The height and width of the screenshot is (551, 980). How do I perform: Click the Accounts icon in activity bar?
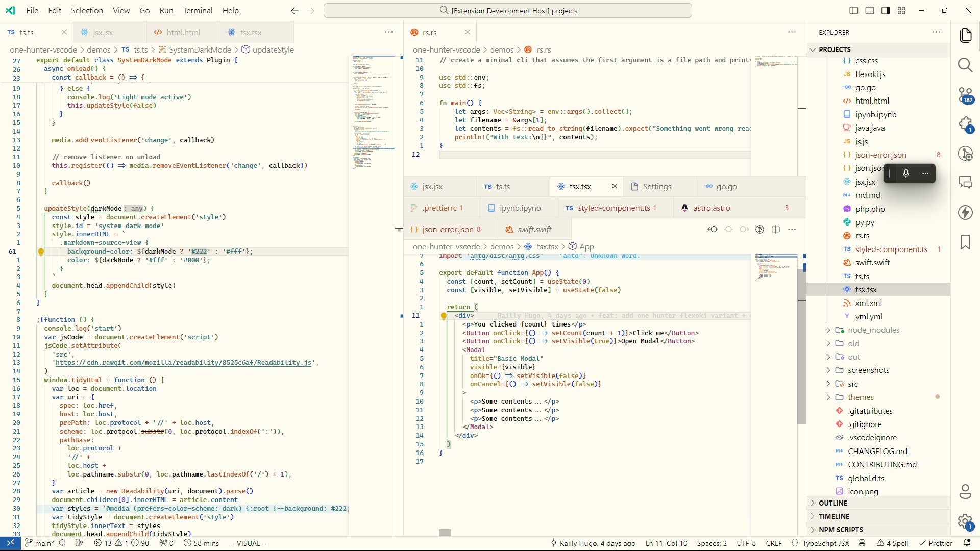[x=965, y=491]
